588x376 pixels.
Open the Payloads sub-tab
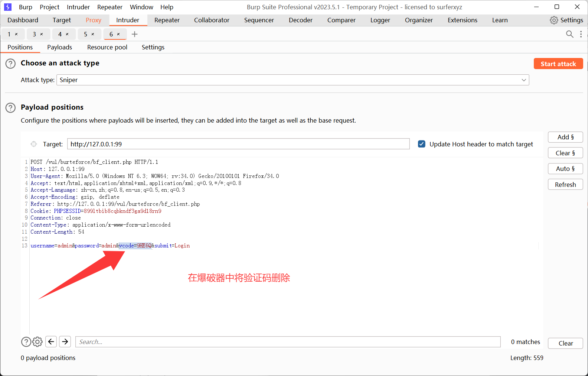pos(59,47)
